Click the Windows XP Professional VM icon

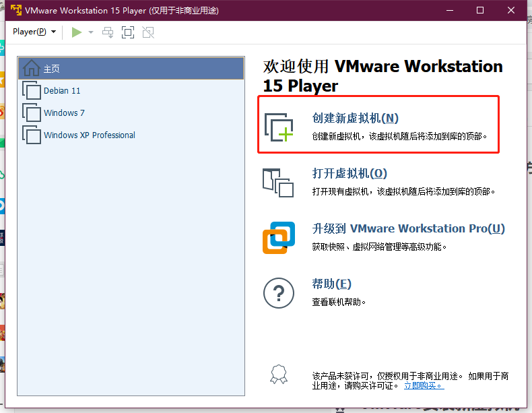pyautogui.click(x=32, y=135)
